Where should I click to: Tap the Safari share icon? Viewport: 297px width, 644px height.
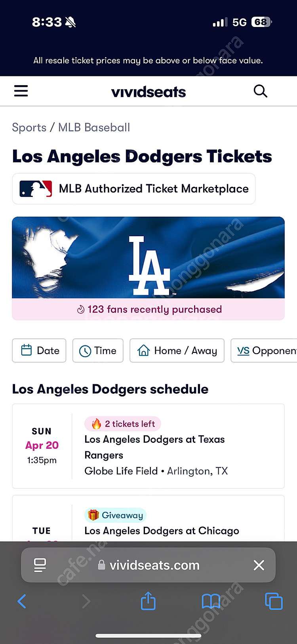coord(148,601)
